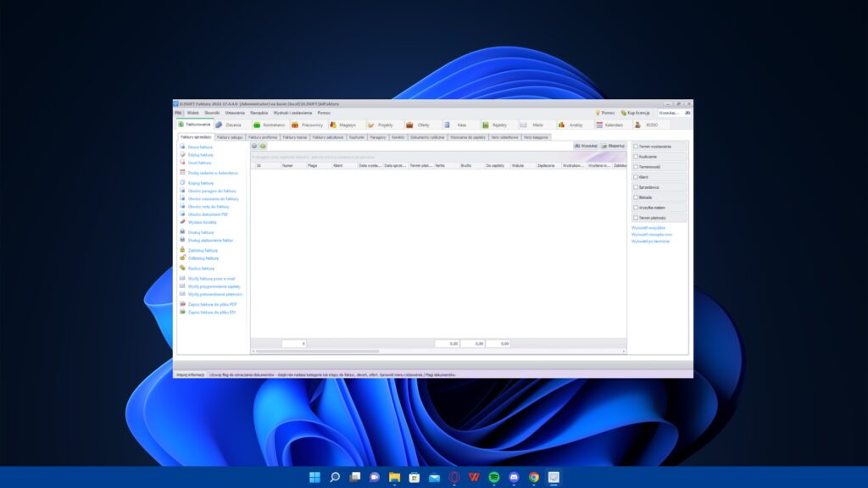868x488 pixels.
Task: Click the gray round icon above the table
Action: coord(254,146)
